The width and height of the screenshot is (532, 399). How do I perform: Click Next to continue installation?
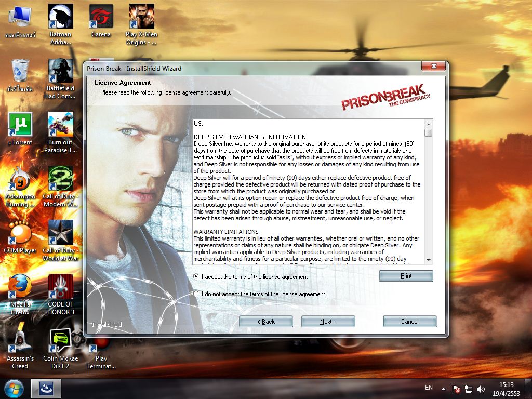point(328,321)
